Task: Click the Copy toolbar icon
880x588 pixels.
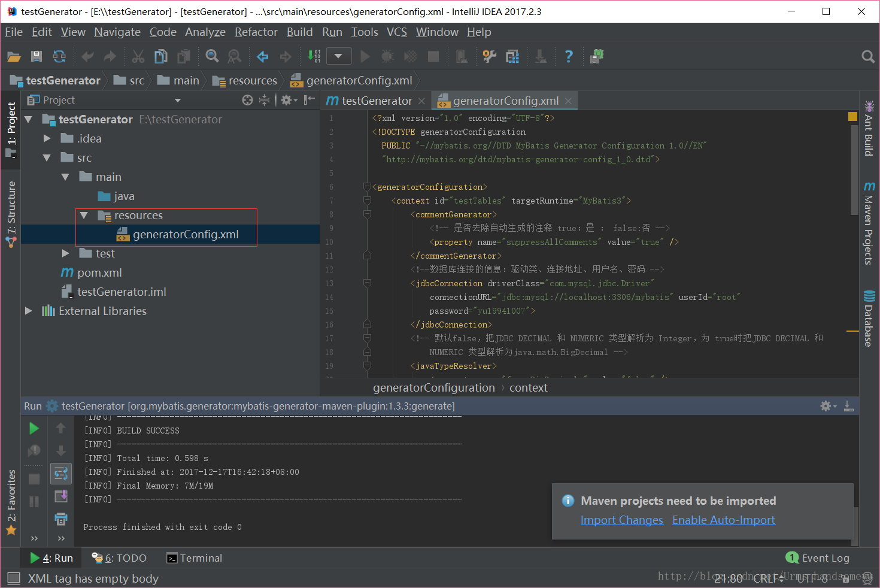Action: tap(161, 56)
